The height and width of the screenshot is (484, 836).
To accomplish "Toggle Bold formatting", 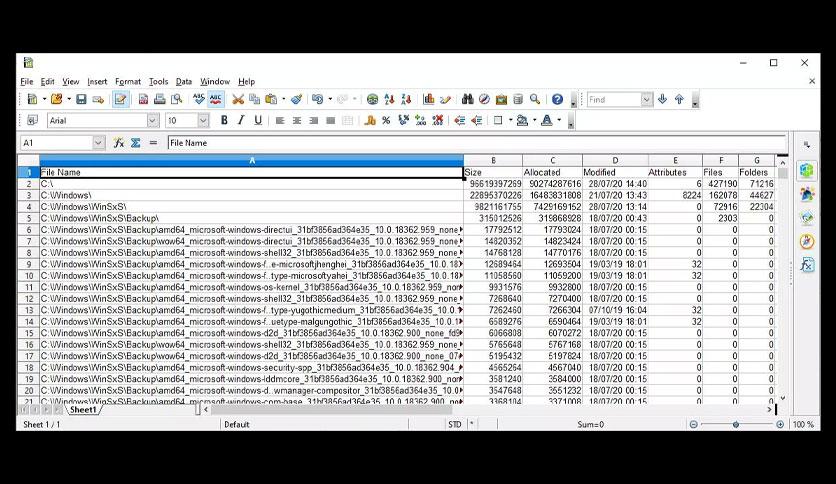I will (x=224, y=120).
